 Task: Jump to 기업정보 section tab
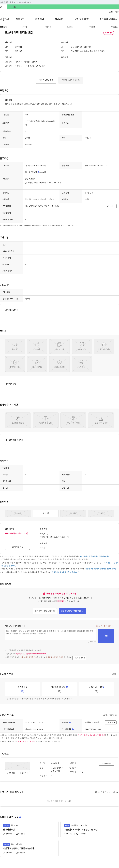click(x=114, y=27)
